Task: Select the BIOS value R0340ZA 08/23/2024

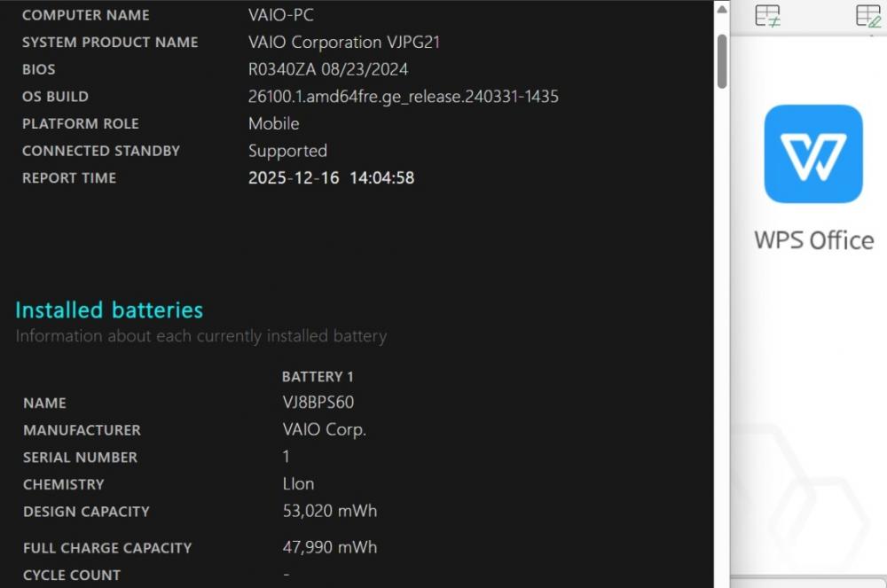Action: (328, 69)
